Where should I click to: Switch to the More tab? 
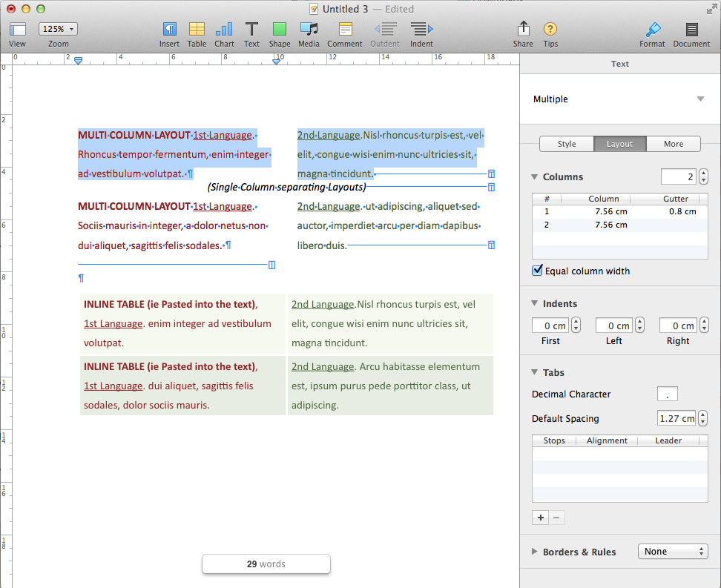[x=674, y=144]
